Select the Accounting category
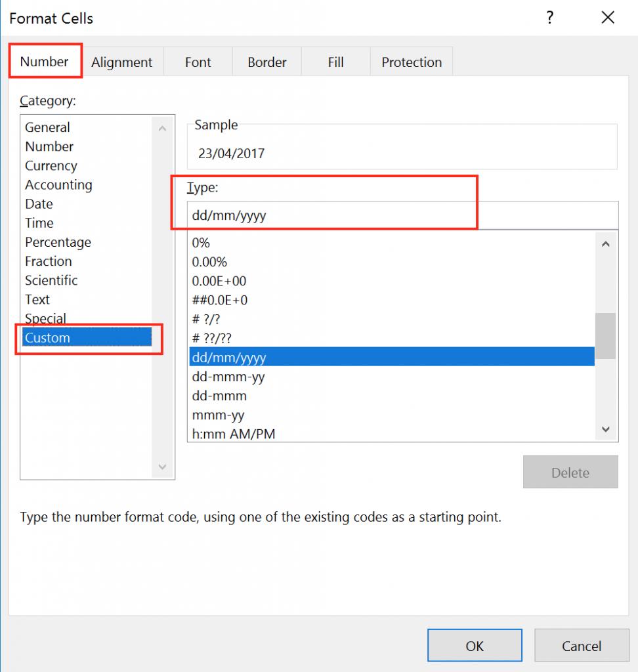The width and height of the screenshot is (638, 672). coord(58,184)
